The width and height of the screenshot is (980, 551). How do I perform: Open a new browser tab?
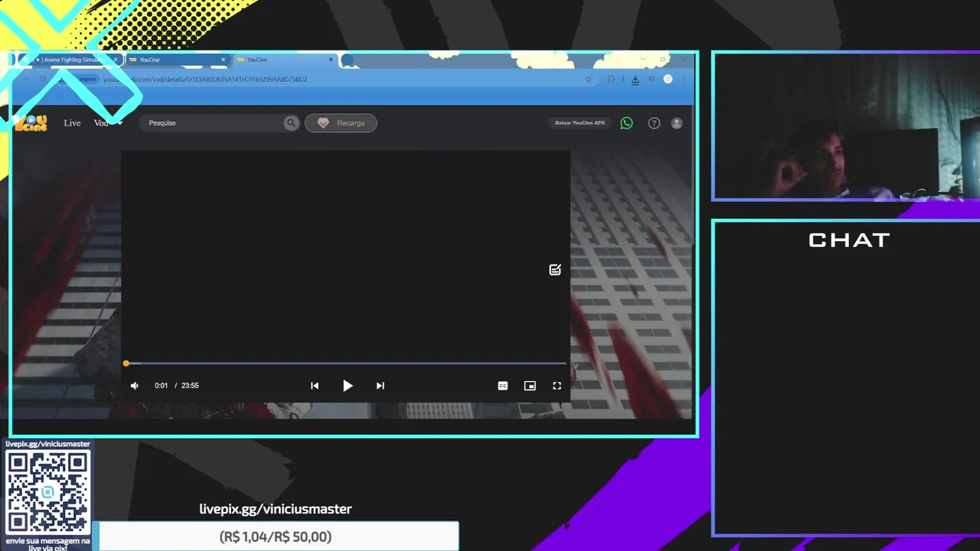coord(348,60)
